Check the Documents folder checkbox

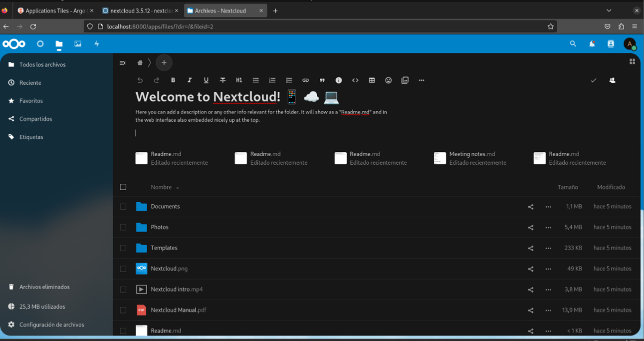tap(123, 207)
